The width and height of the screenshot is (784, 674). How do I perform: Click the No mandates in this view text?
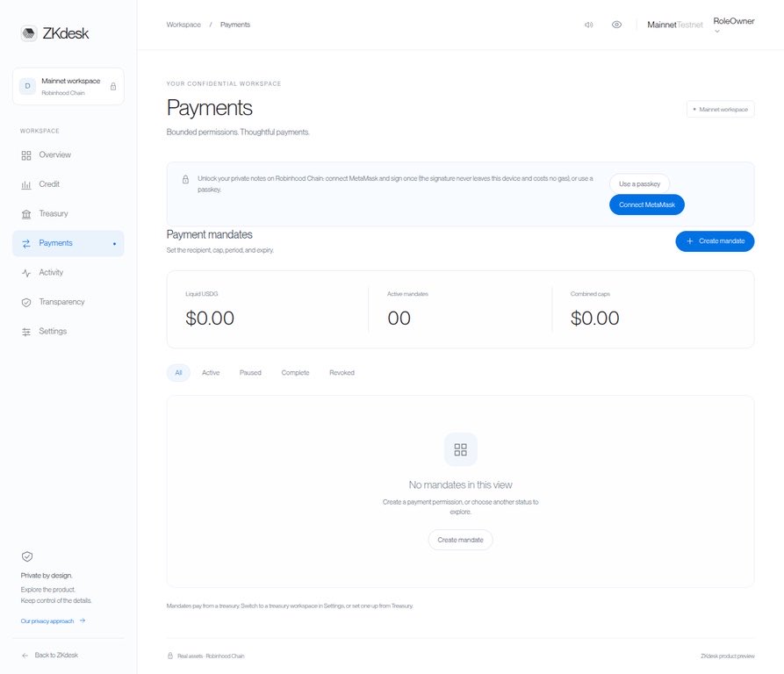point(461,484)
